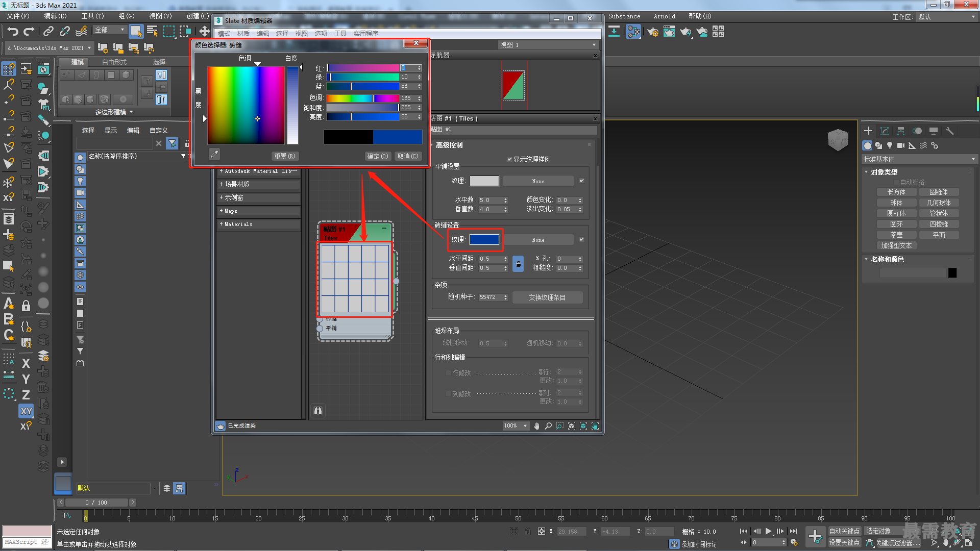980x551 pixels.
Task: Open the 视图 1 view dropdown
Action: (548, 45)
